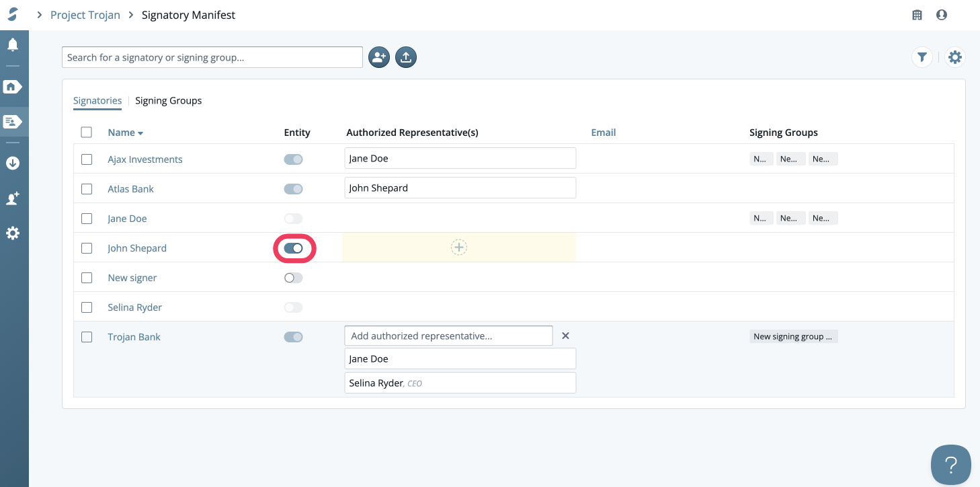980x487 pixels.
Task: Select the New signer checkbox
Action: (87, 278)
